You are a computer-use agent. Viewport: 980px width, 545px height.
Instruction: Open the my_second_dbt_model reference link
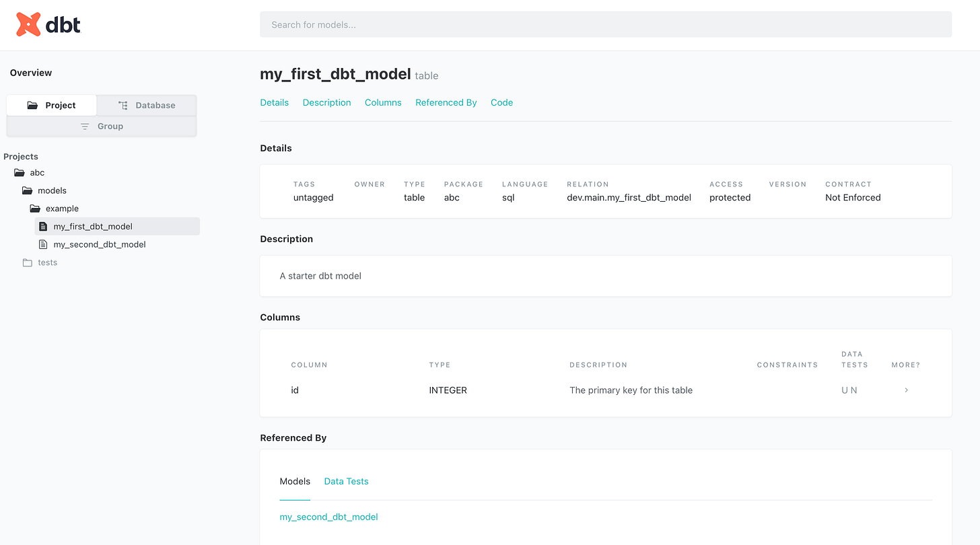[x=328, y=517]
